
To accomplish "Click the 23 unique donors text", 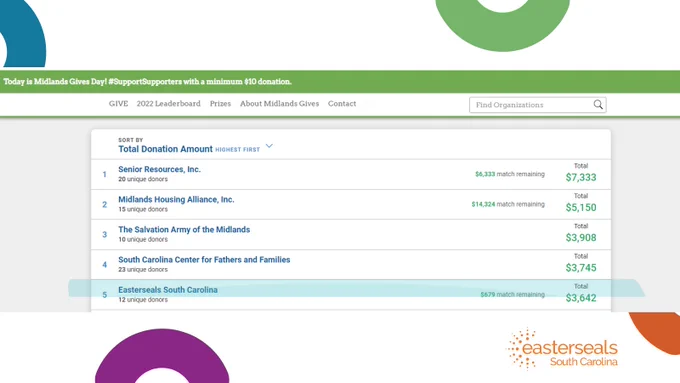I will [x=143, y=270].
